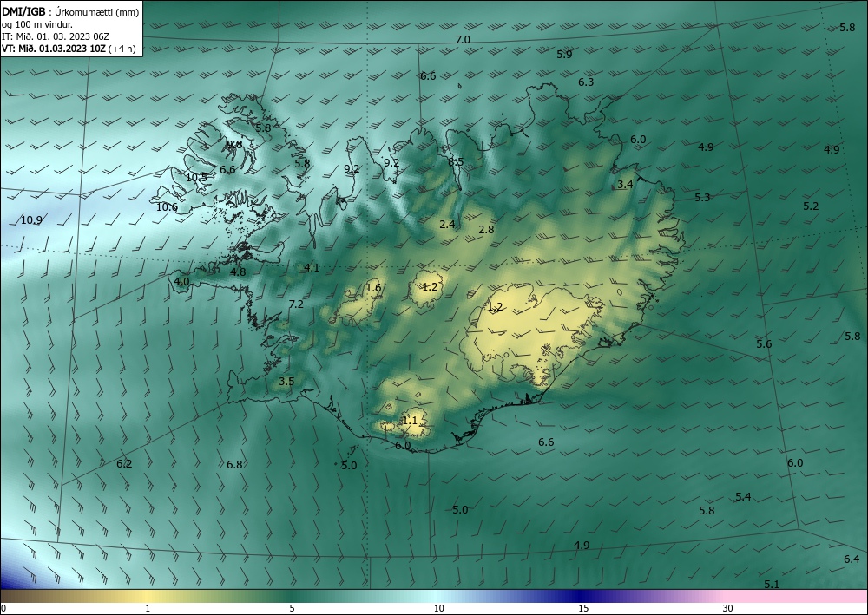Screen dimensions: 868x615
Task: Click the 2.4 value in north-central Iceland
Action: [447, 225]
